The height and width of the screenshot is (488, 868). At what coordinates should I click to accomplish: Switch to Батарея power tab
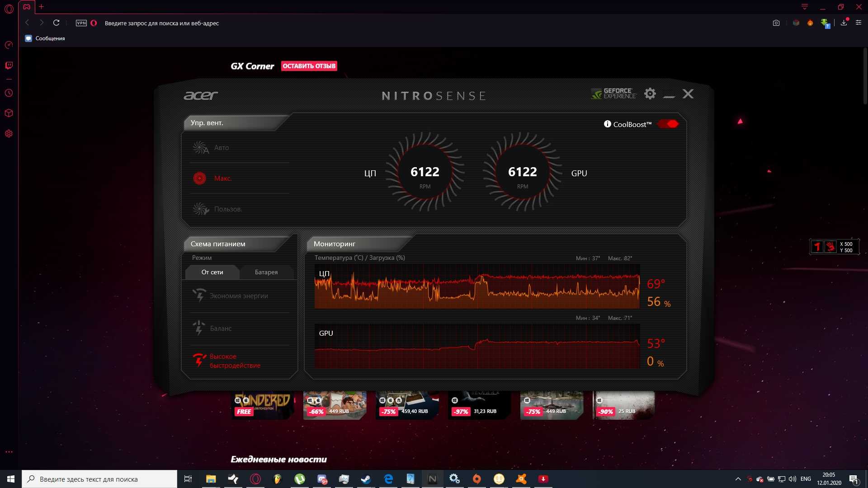point(266,272)
